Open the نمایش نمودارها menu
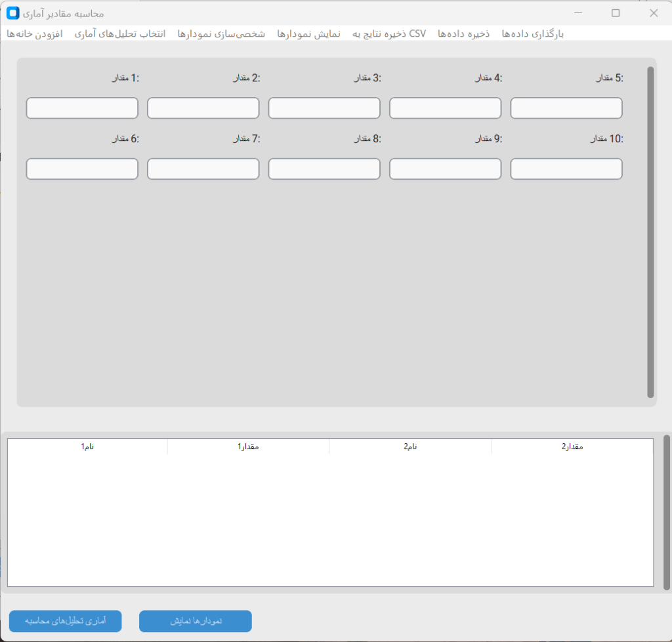Image resolution: width=672 pixels, height=642 pixels. click(308, 33)
